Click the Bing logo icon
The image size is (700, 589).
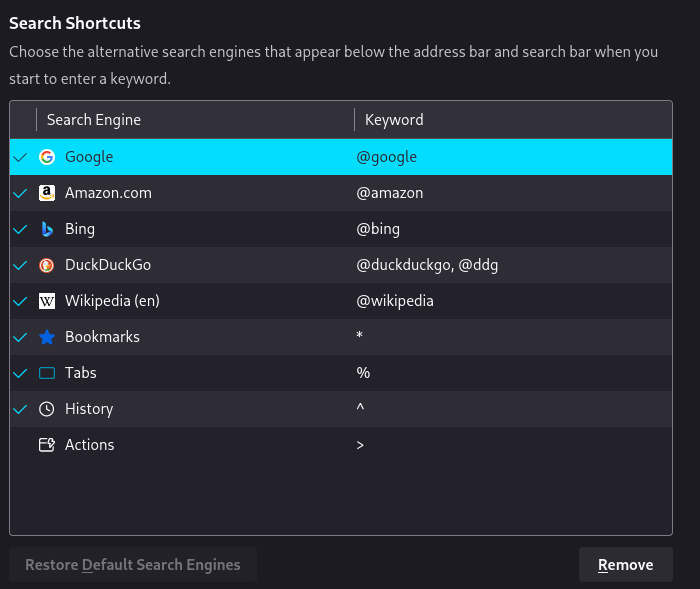47,229
